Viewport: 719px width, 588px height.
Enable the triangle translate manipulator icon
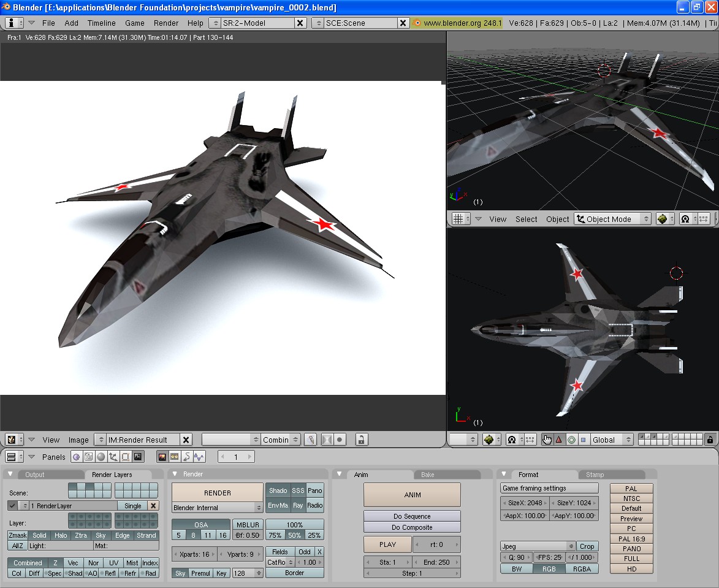click(x=558, y=440)
